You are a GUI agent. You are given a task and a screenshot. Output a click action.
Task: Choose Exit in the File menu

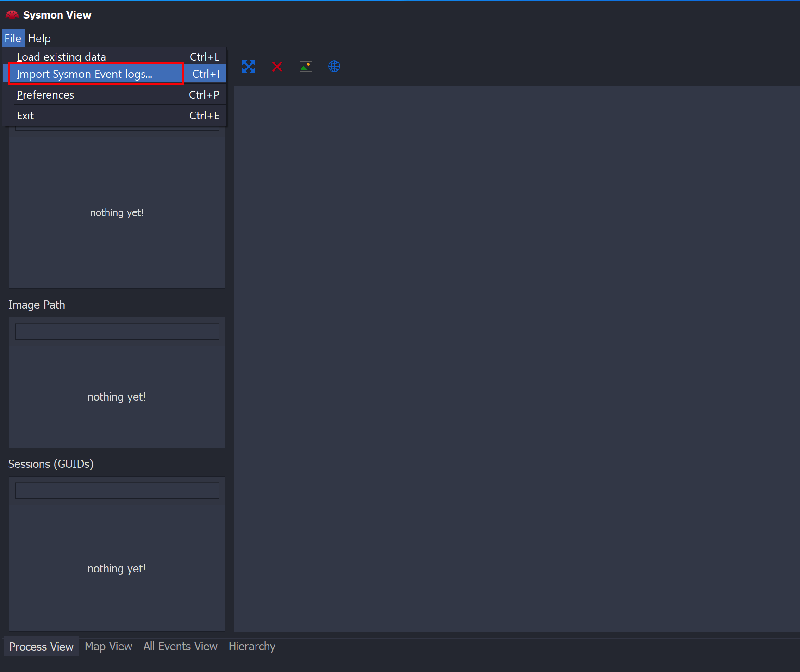pyautogui.click(x=115, y=116)
